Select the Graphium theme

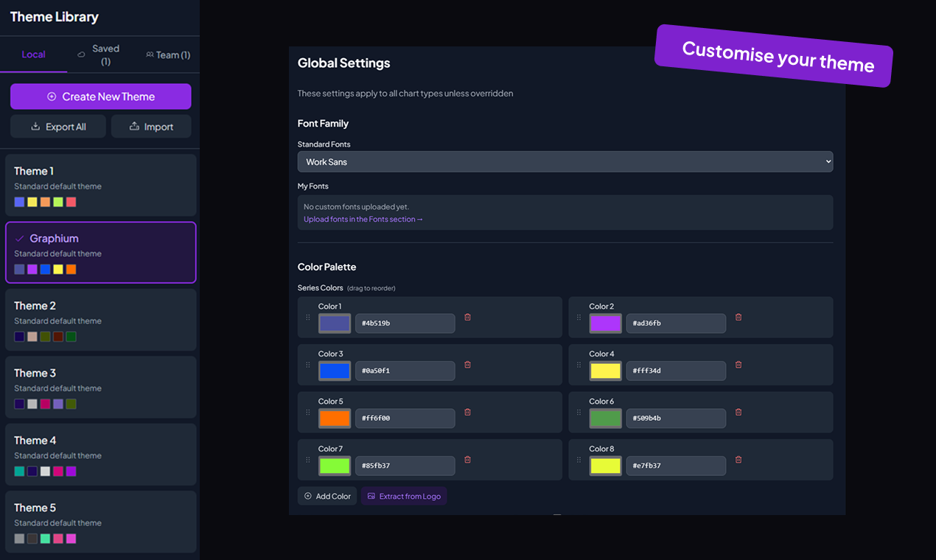[x=100, y=252]
